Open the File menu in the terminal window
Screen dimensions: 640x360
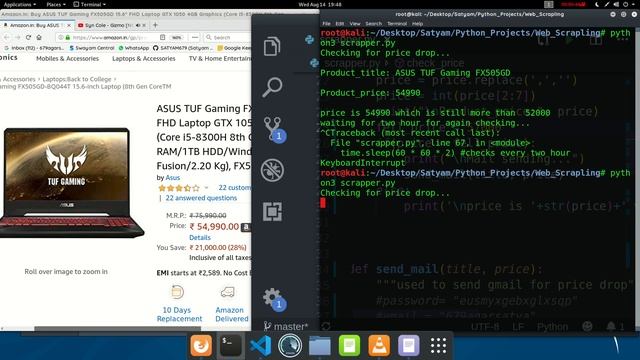(326, 24)
